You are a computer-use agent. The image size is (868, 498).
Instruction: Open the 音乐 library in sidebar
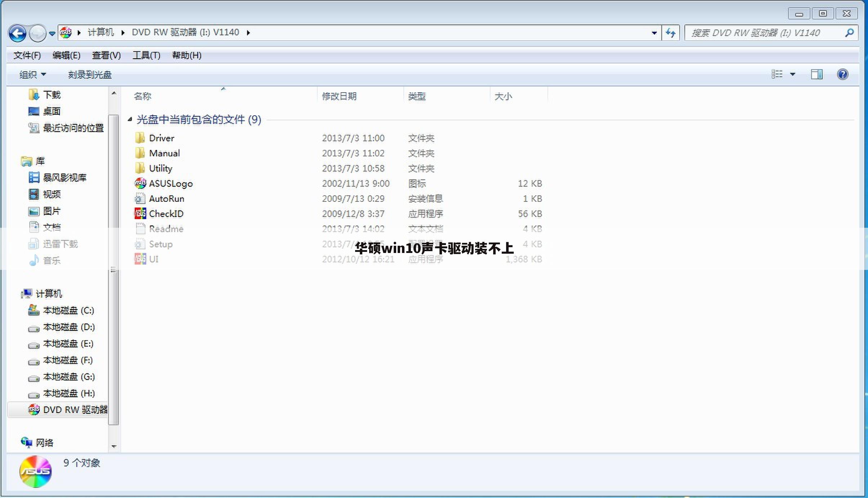51,261
